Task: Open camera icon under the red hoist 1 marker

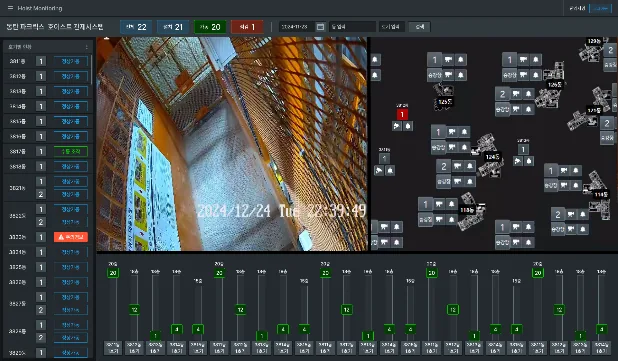Action: coord(396,126)
